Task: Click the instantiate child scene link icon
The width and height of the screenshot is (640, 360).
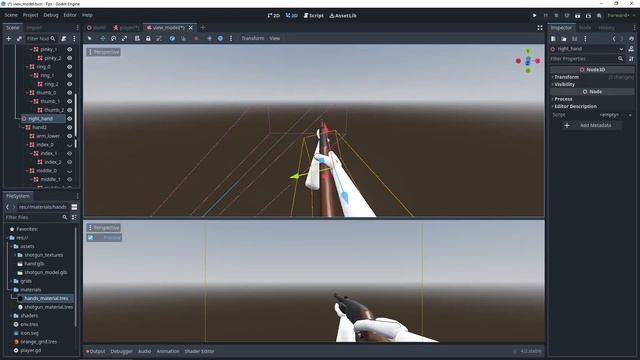Action: tap(19, 38)
